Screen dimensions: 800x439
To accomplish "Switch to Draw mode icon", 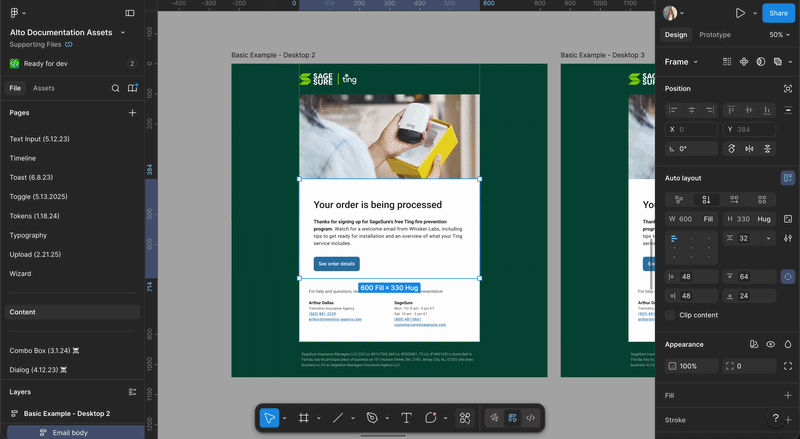I will click(494, 418).
